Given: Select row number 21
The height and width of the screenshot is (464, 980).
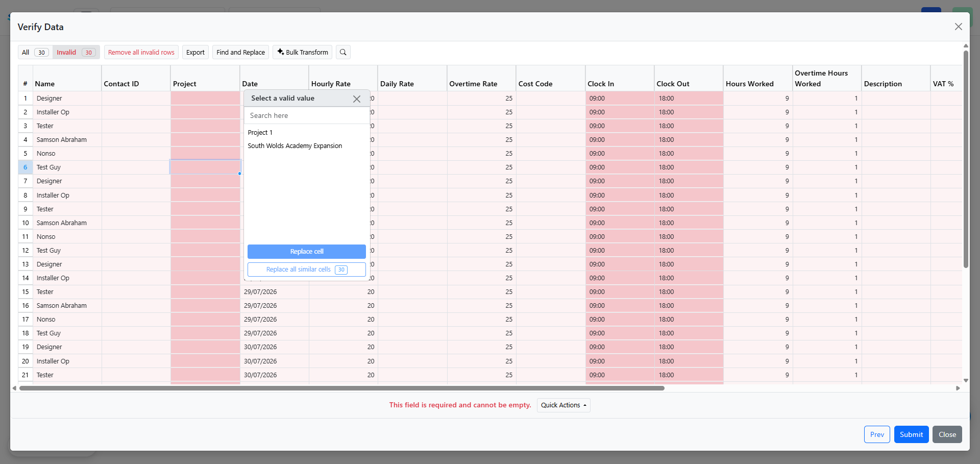Looking at the screenshot, I should click(25, 375).
